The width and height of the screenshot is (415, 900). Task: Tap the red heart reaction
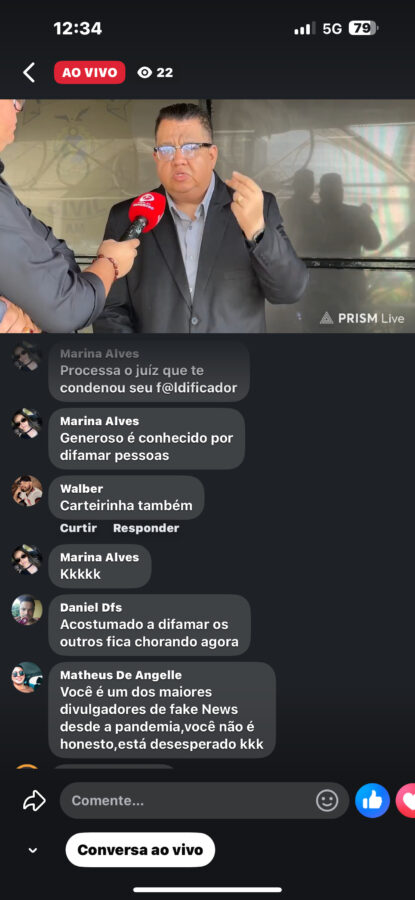coord(406,800)
